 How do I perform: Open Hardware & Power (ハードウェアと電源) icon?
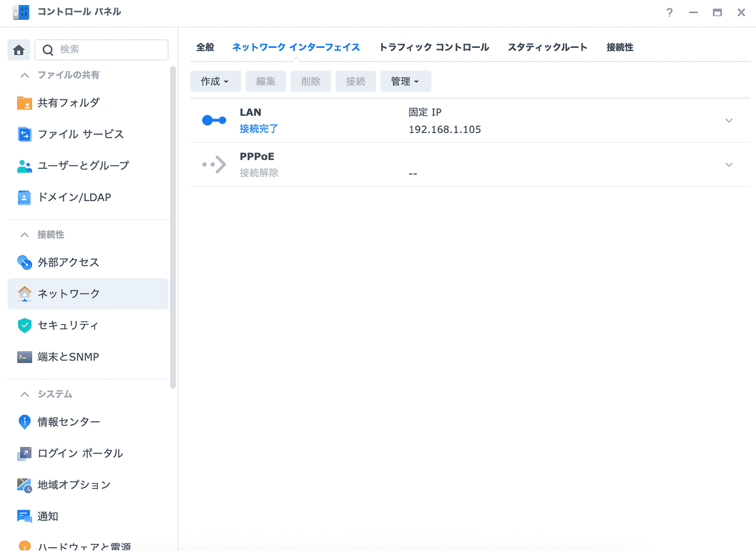(25, 546)
